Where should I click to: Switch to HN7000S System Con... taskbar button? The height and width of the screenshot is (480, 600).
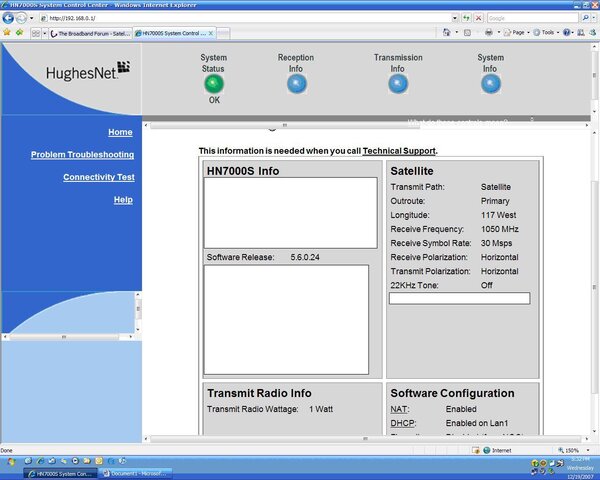(60, 474)
